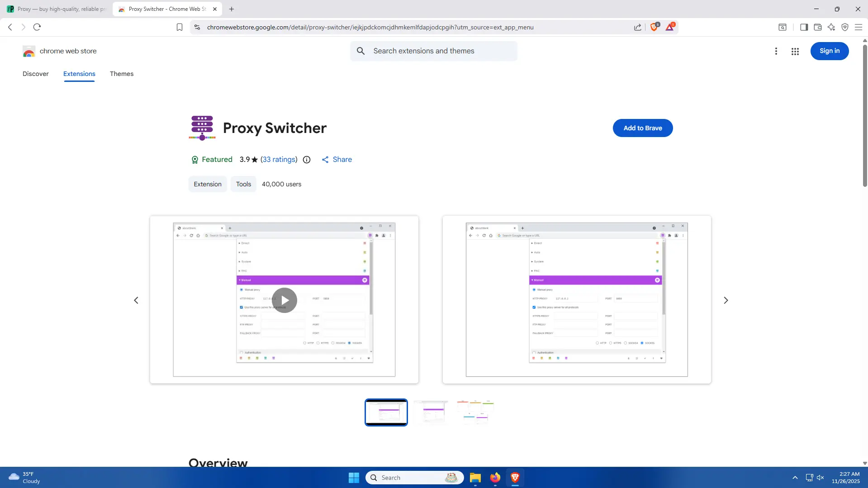Click the Extension category chip
The image size is (868, 488).
pos(208,184)
